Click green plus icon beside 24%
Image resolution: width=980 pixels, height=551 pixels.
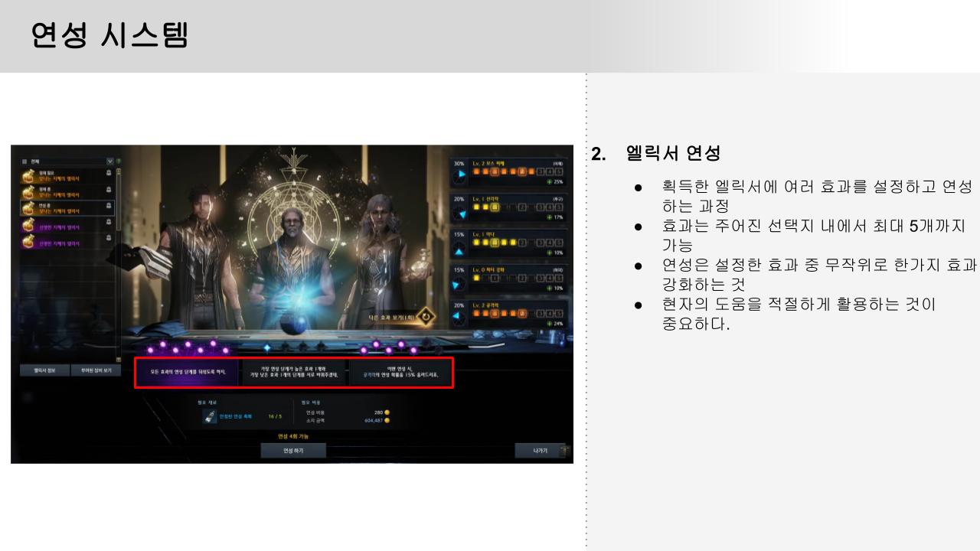pos(549,324)
